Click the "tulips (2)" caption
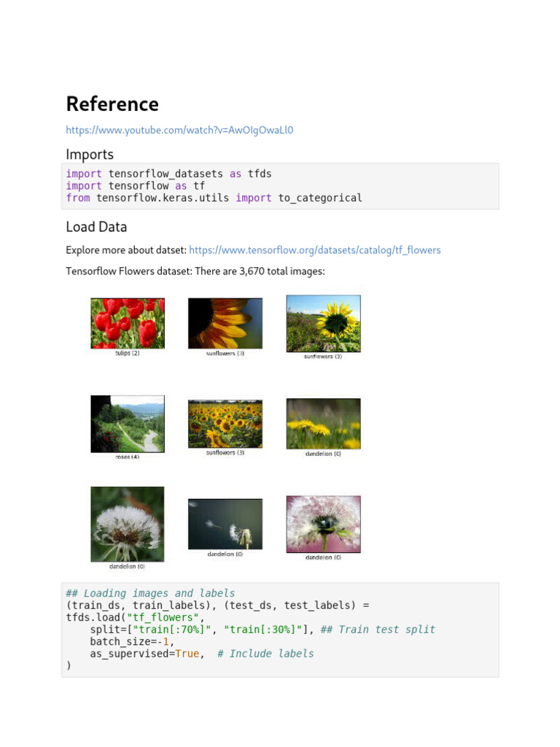Screen dimensions: 560x747 [x=127, y=353]
